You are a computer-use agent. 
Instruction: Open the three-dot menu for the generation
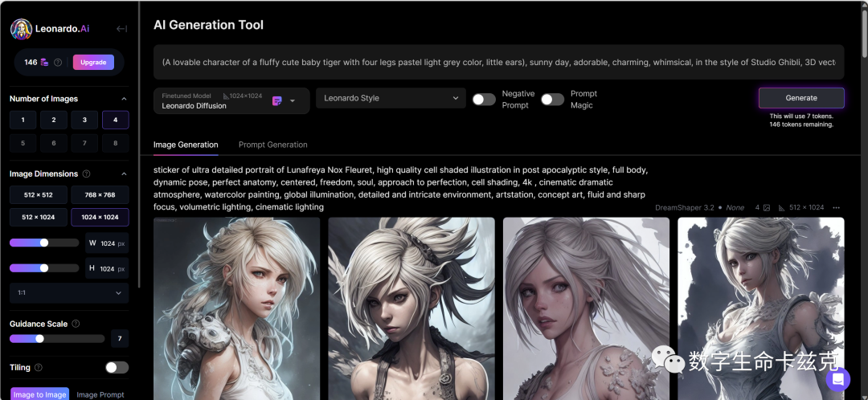(836, 207)
